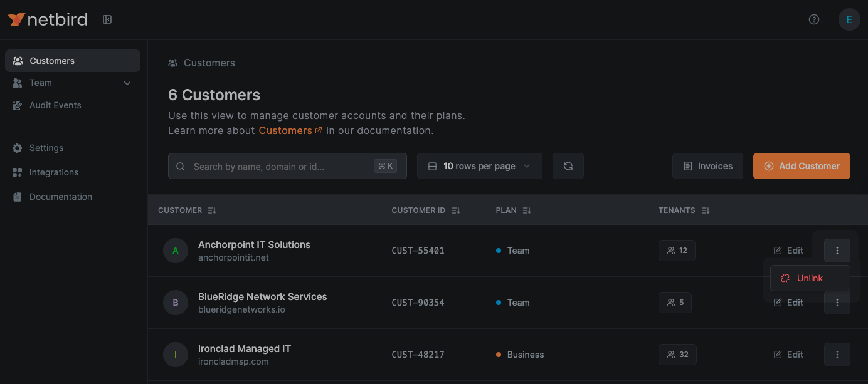Focus the customer search field
The height and width of the screenshot is (384, 868).
[x=287, y=166]
